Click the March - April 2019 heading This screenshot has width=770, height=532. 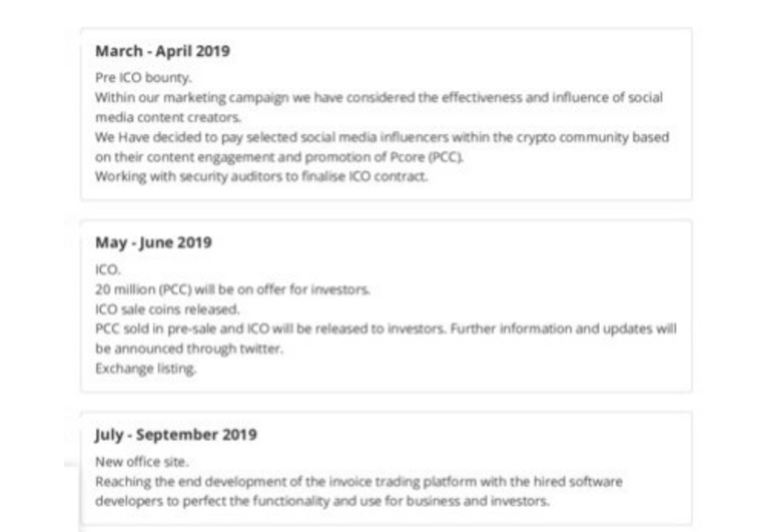tap(162, 51)
